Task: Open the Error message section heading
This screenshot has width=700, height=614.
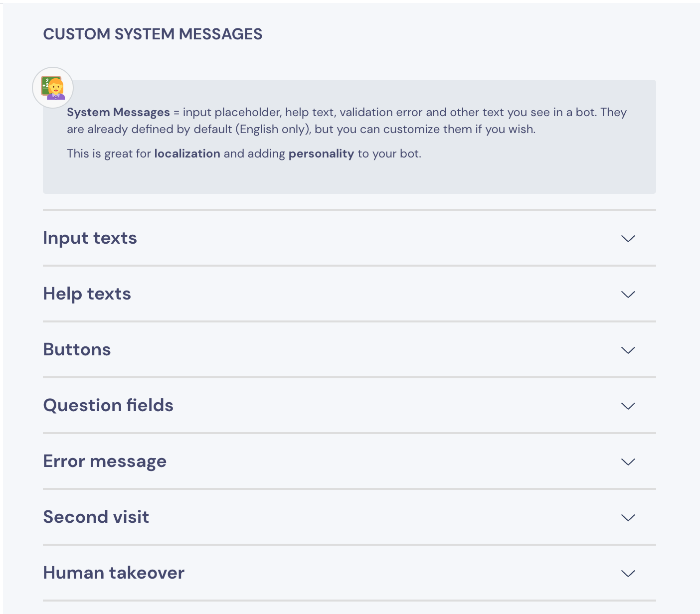Action: point(105,461)
